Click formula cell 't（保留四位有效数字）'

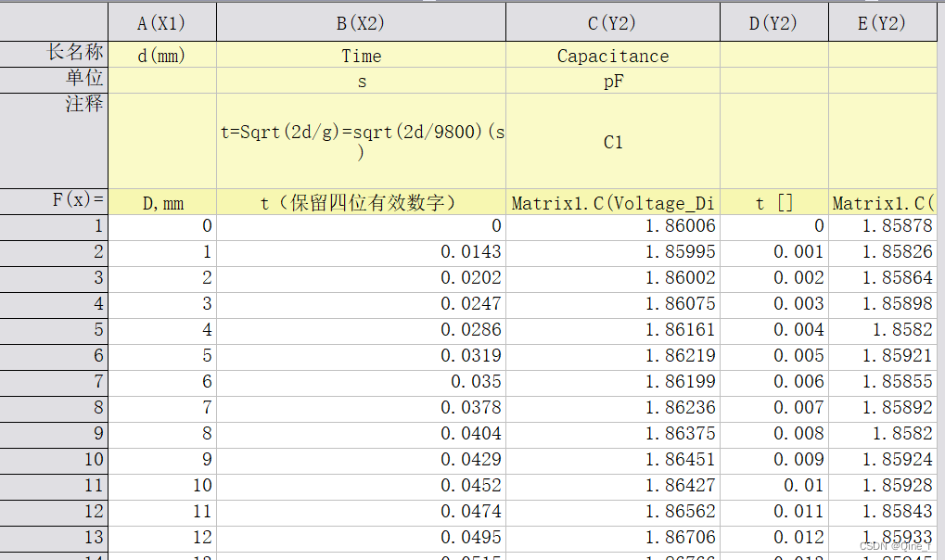click(361, 202)
